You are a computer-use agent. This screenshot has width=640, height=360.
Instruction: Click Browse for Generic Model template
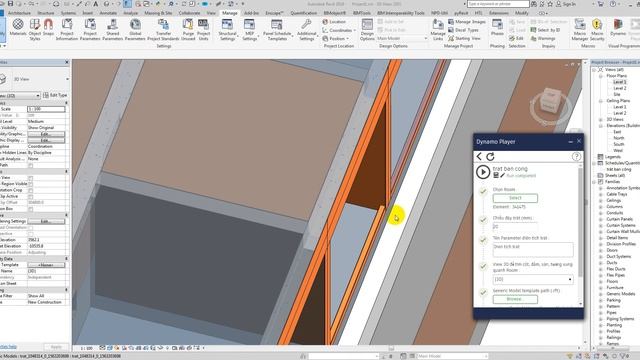point(515,299)
